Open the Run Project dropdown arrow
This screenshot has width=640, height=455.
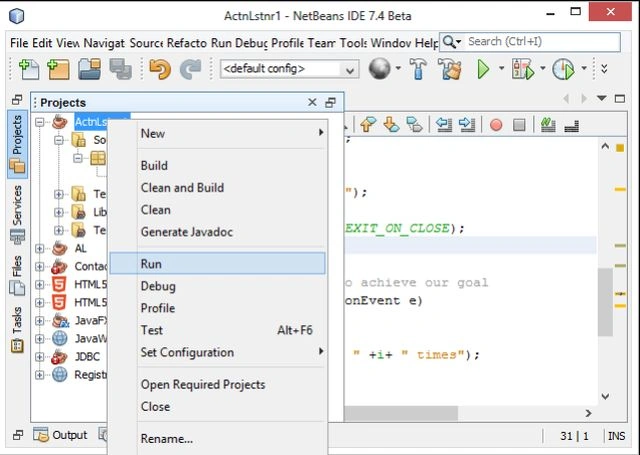pyautogui.click(x=502, y=69)
